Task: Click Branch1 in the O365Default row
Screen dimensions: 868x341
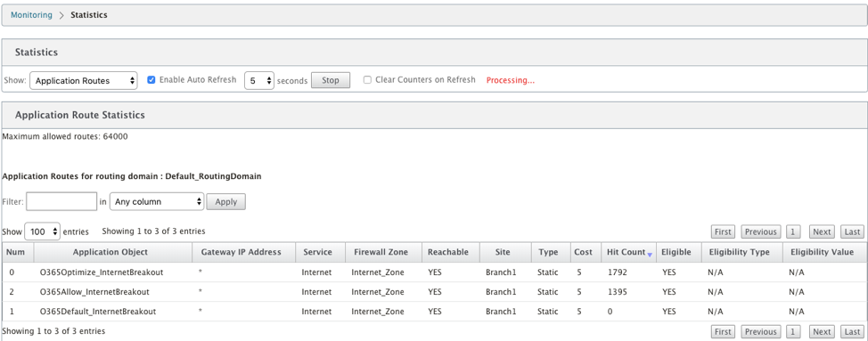Action: click(501, 312)
